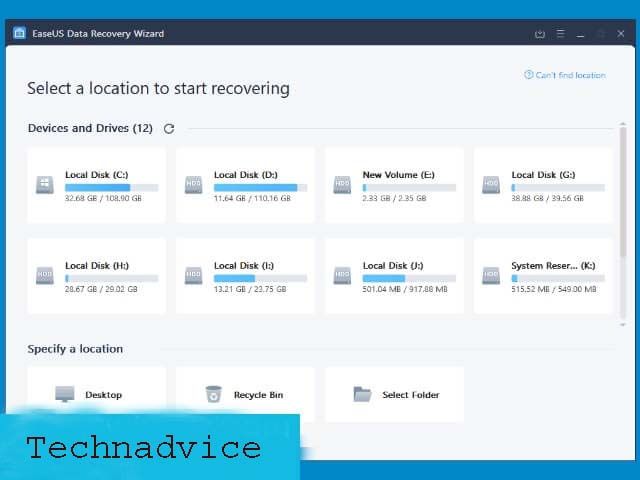This screenshot has width=640, height=480.
Task: Click the HDD icon of Local Disk (H:)
Action: [44, 276]
